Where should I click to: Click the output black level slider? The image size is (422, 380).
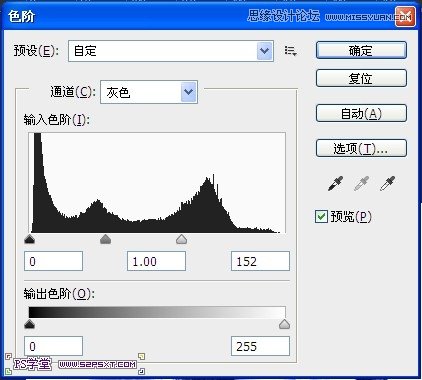30,324
